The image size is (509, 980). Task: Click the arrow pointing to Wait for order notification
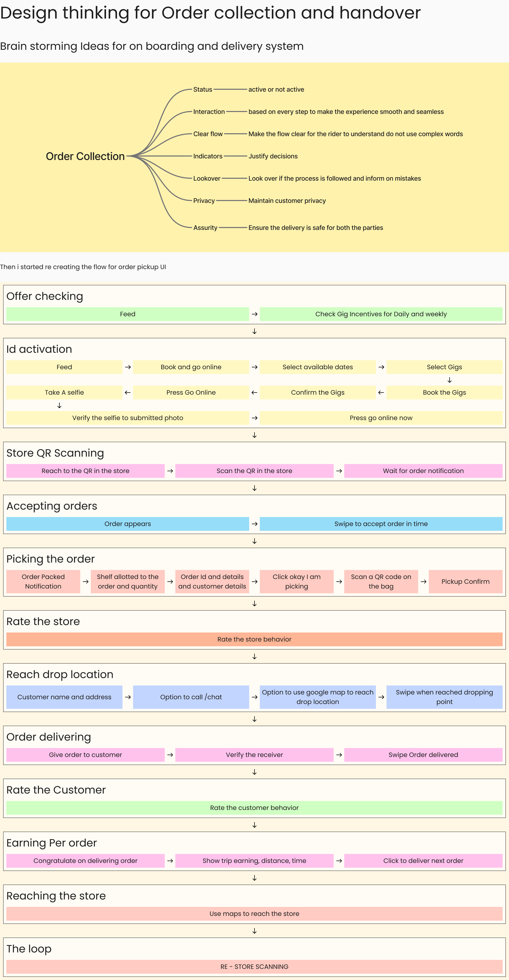pos(339,471)
